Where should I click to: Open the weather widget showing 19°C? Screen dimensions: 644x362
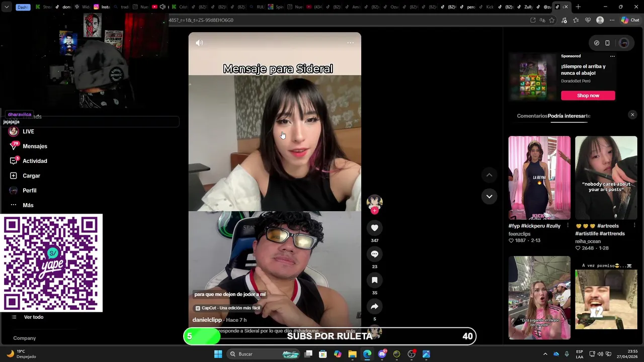23,354
